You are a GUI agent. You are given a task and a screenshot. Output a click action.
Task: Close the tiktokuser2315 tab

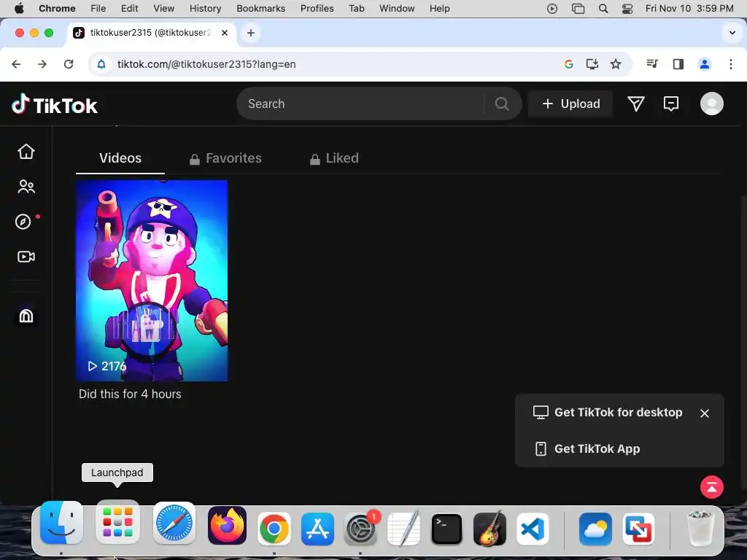[x=225, y=32]
